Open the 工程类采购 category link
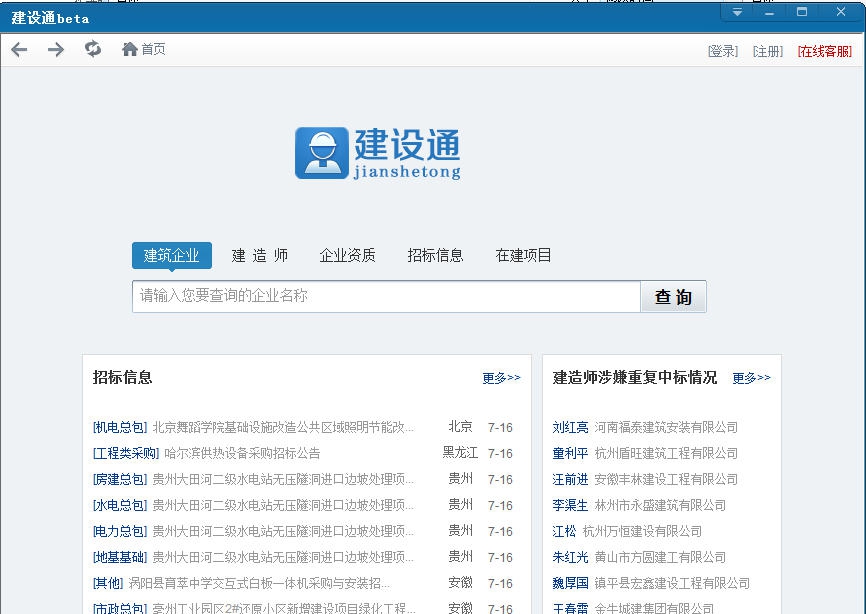Viewport: 866px width, 614px height. coord(126,453)
